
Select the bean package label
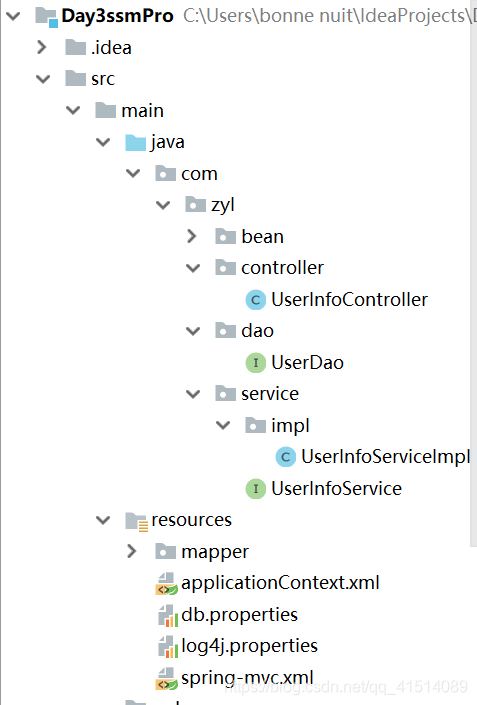pyautogui.click(x=263, y=236)
